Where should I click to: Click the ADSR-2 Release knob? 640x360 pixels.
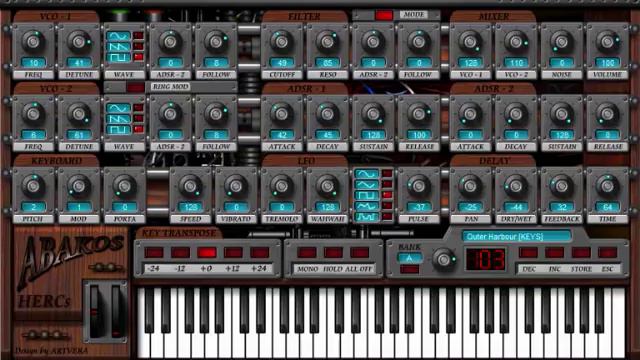(607, 113)
